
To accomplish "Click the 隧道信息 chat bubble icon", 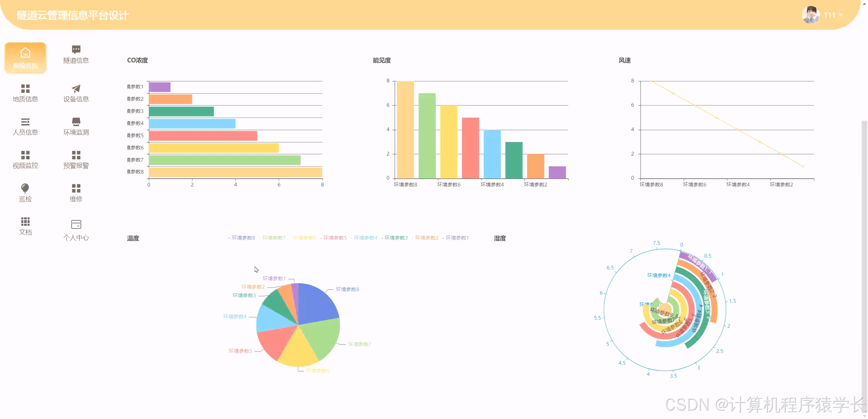I will click(x=76, y=49).
